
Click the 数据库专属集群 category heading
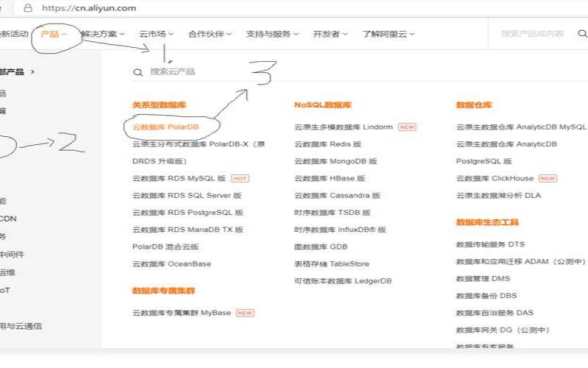click(x=163, y=291)
